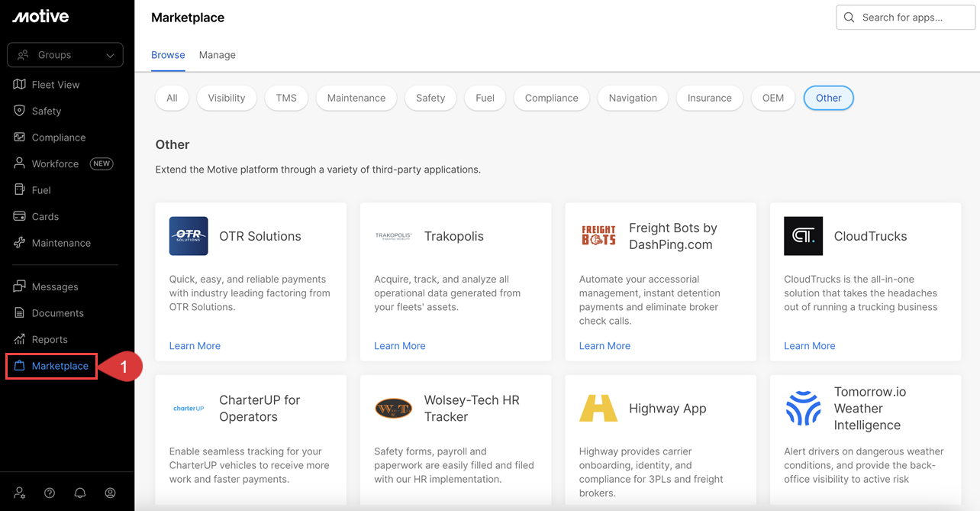Open CharterUP for Operators title
Screen dimensions: 980x511
pyautogui.click(x=260, y=409)
